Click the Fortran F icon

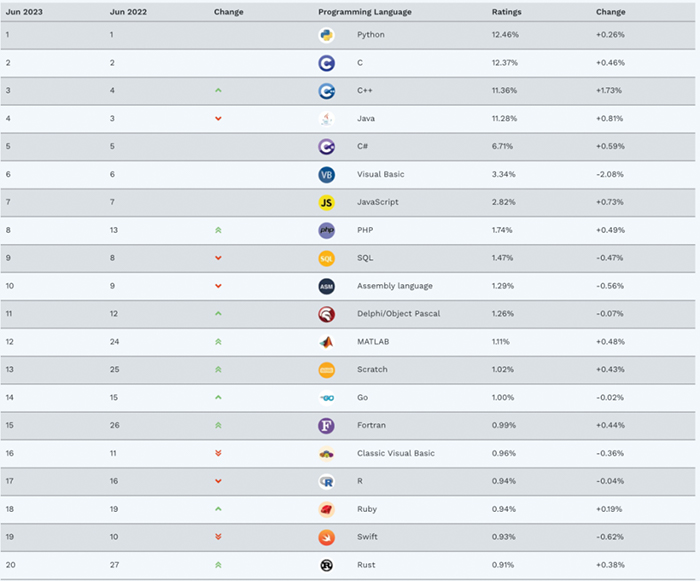[326, 426]
